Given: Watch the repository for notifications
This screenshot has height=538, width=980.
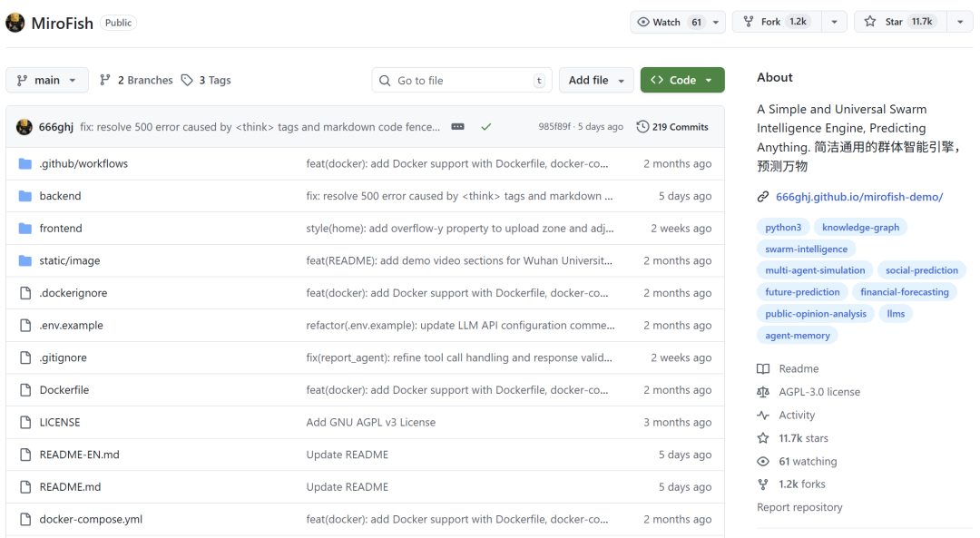Looking at the screenshot, I should [667, 22].
